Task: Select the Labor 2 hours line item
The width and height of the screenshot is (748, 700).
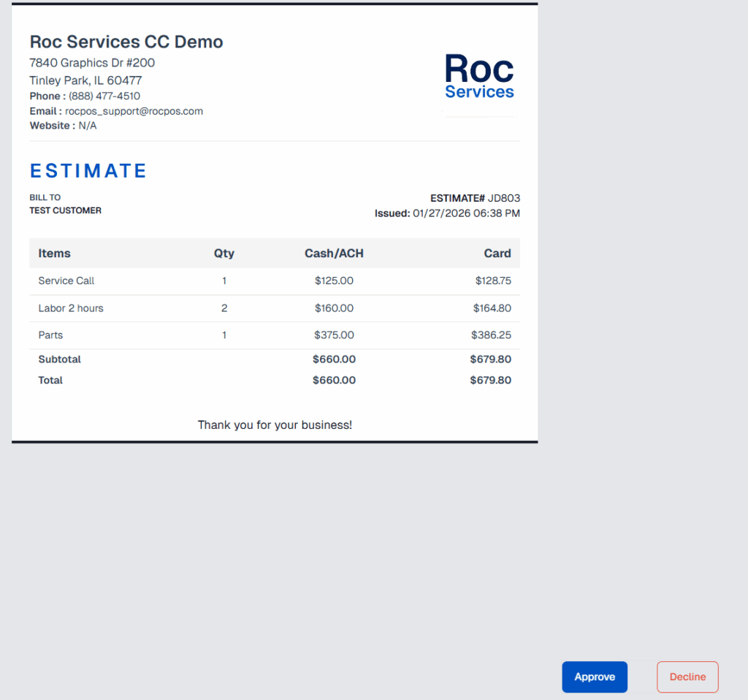Action: [x=71, y=308]
